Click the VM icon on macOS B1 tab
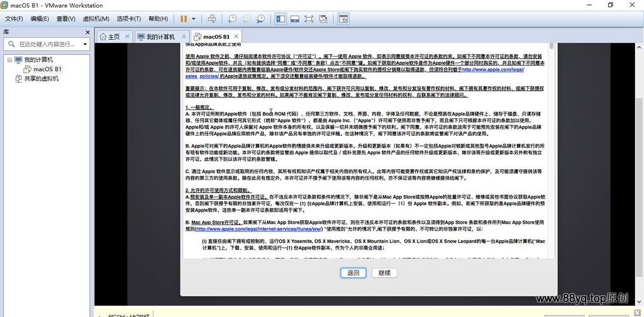Image resolution: width=644 pixels, height=317 pixels. [x=197, y=37]
